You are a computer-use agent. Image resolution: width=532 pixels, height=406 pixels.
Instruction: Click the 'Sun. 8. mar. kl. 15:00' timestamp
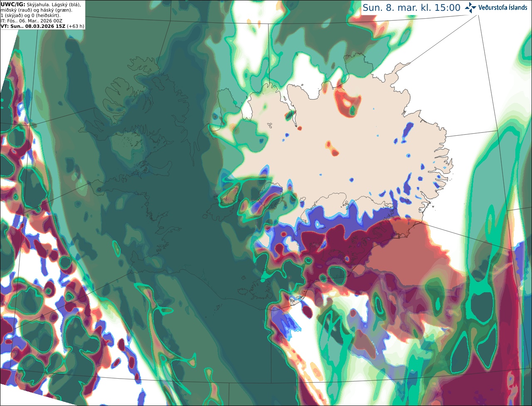tap(411, 7)
